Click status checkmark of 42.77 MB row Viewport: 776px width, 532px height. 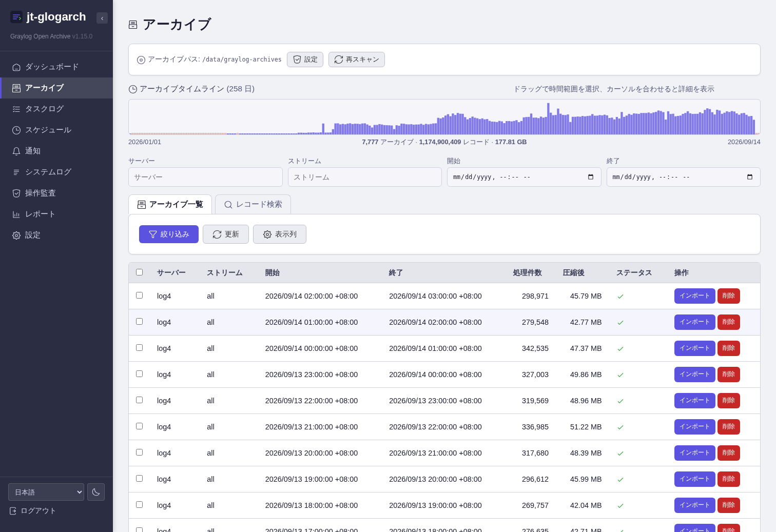[x=620, y=323]
